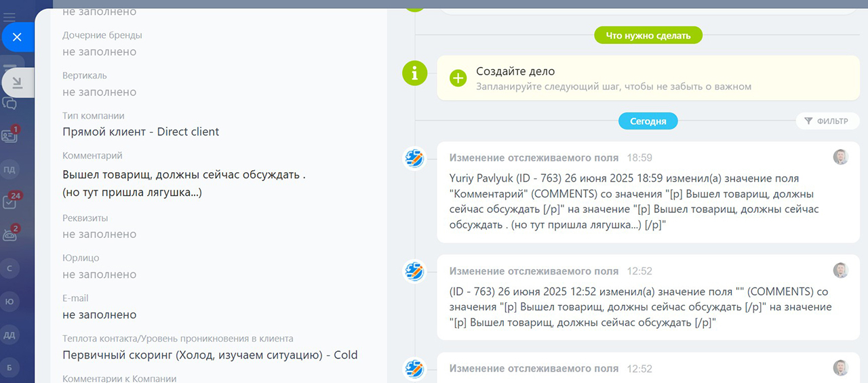Click the Сегодня timeline label

[648, 121]
